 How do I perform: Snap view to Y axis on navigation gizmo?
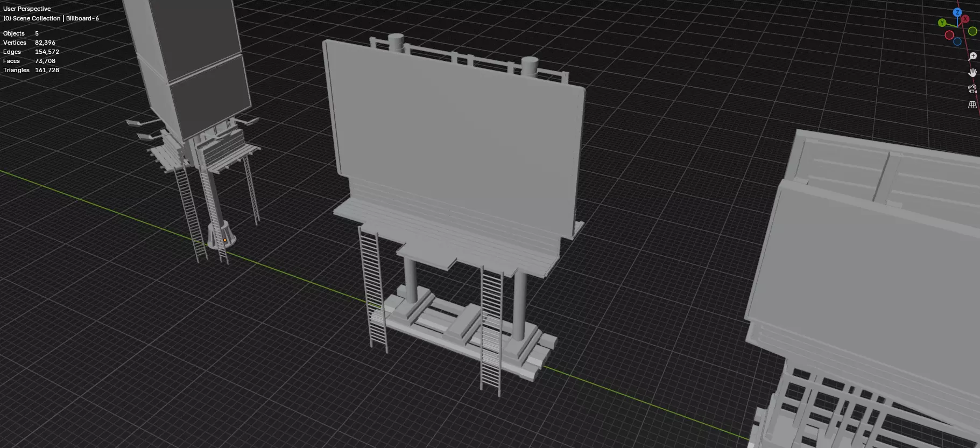942,23
